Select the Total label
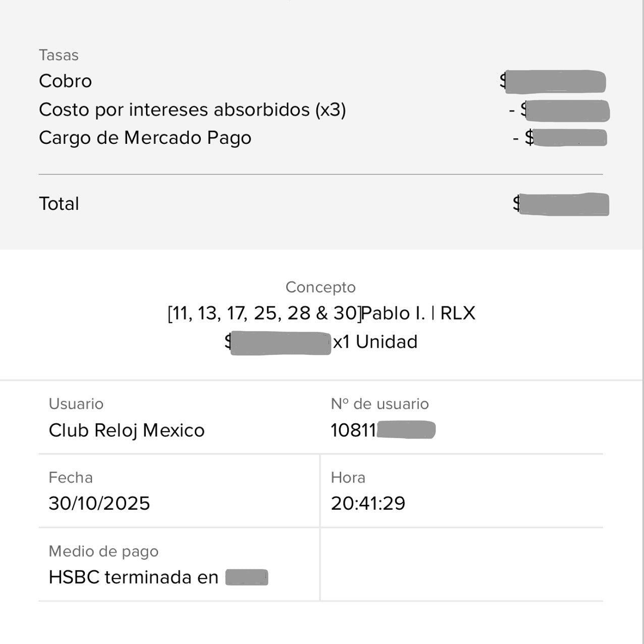 click(x=59, y=204)
